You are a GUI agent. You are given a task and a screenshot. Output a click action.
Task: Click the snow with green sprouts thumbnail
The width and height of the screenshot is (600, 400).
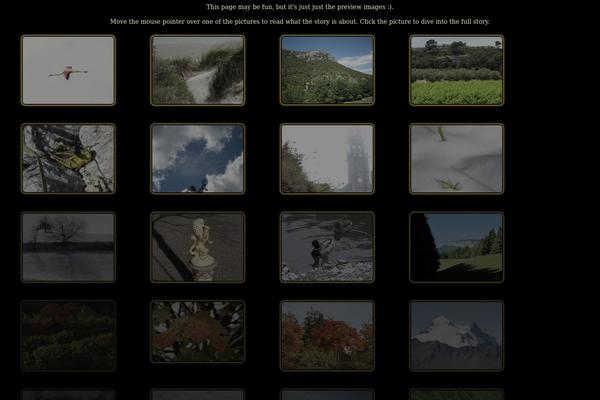pyautogui.click(x=457, y=159)
